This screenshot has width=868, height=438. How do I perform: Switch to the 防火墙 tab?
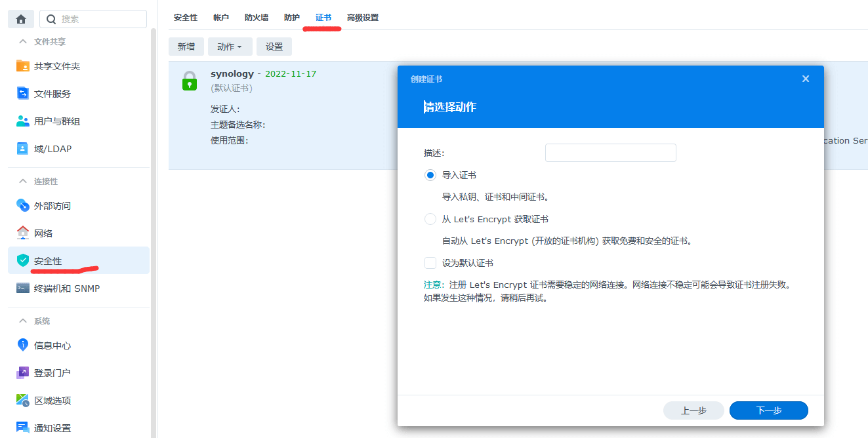(x=257, y=18)
